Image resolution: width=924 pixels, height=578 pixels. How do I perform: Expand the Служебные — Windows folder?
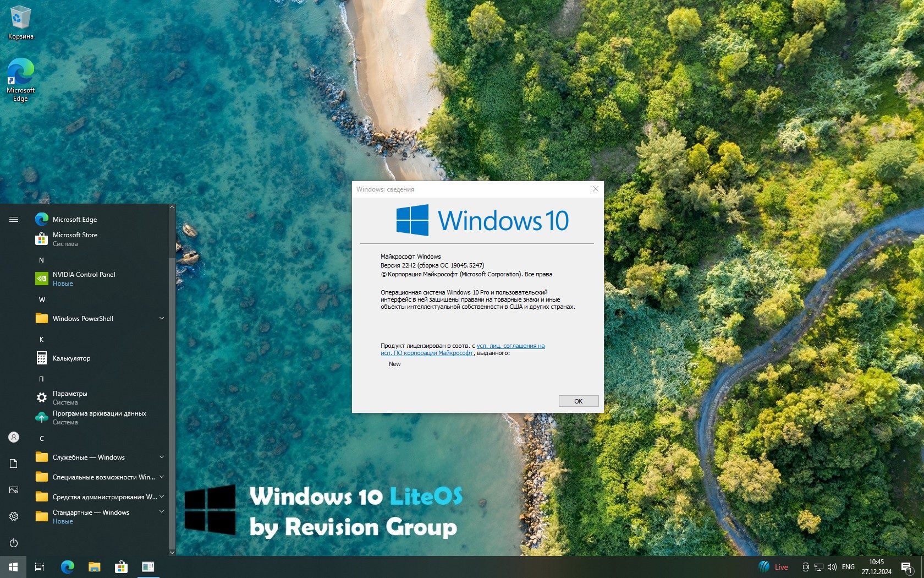point(99,457)
